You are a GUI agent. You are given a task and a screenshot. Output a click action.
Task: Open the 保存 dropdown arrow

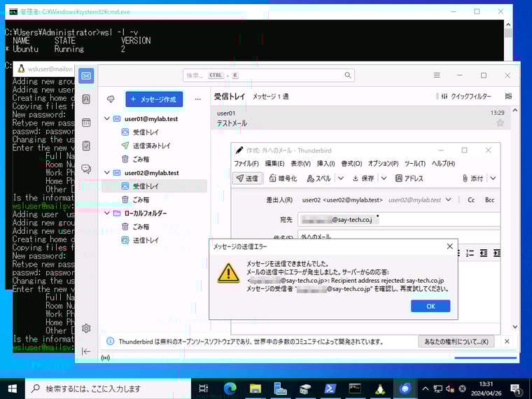click(384, 178)
